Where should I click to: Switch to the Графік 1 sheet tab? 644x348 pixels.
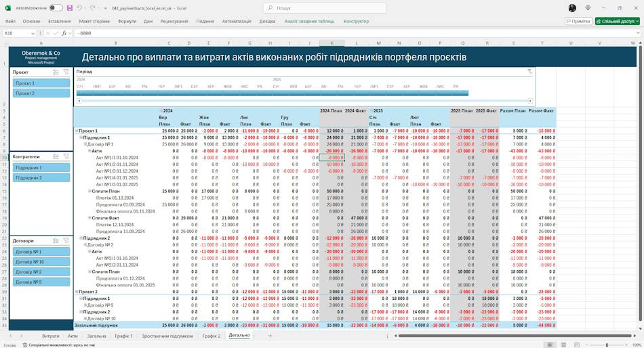coord(123,336)
